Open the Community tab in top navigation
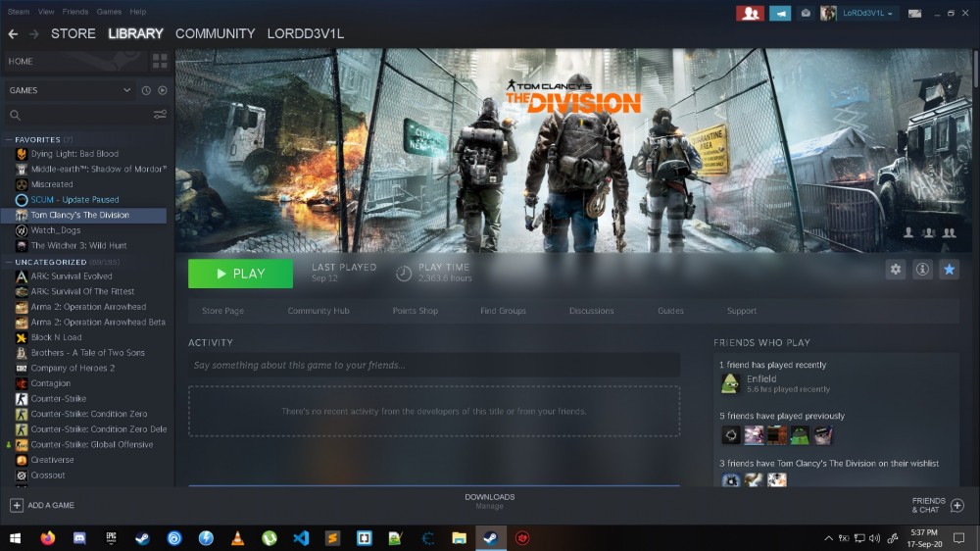Image resolution: width=980 pixels, height=551 pixels. (215, 33)
